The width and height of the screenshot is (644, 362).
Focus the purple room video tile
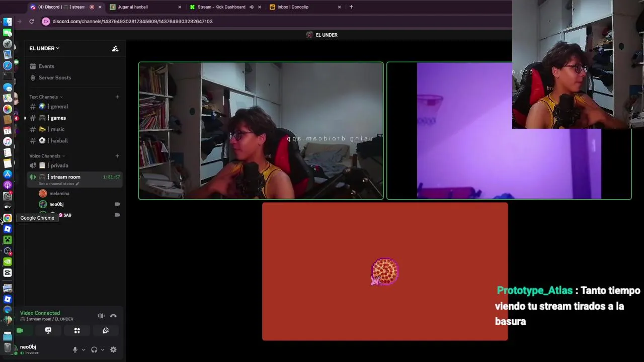click(x=509, y=131)
